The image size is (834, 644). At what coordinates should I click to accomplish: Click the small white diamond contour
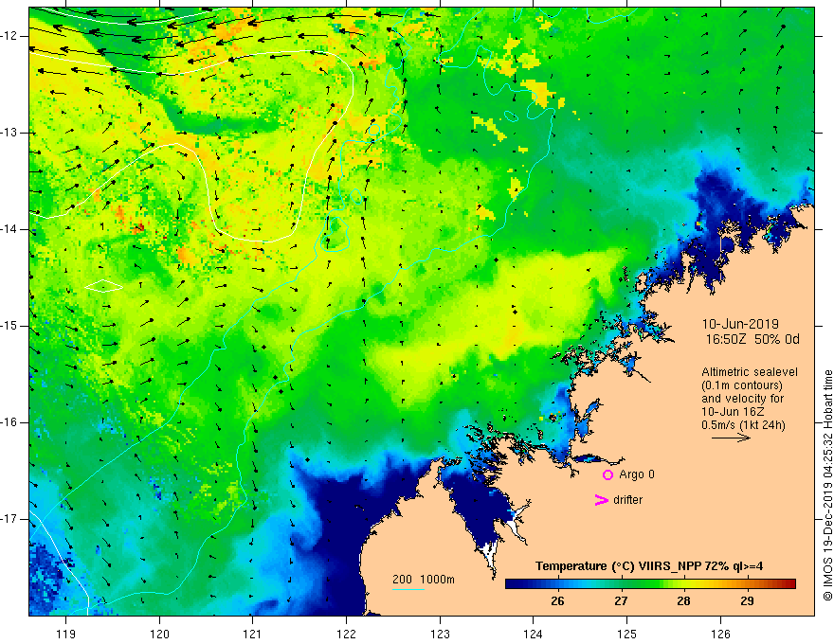click(104, 286)
